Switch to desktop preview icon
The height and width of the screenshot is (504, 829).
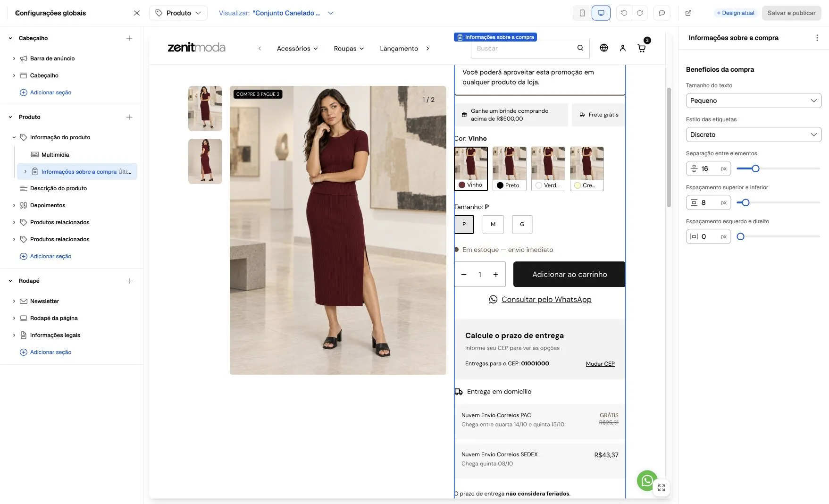pos(601,13)
